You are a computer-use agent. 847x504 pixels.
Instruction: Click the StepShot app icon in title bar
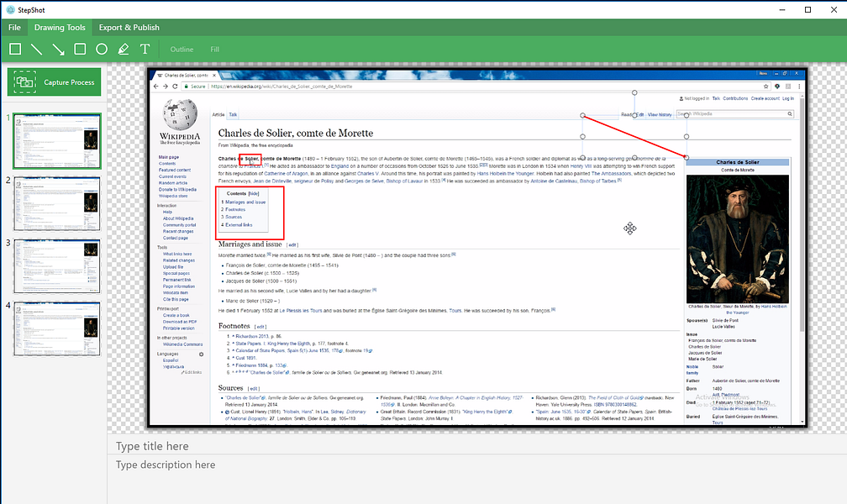[10, 10]
